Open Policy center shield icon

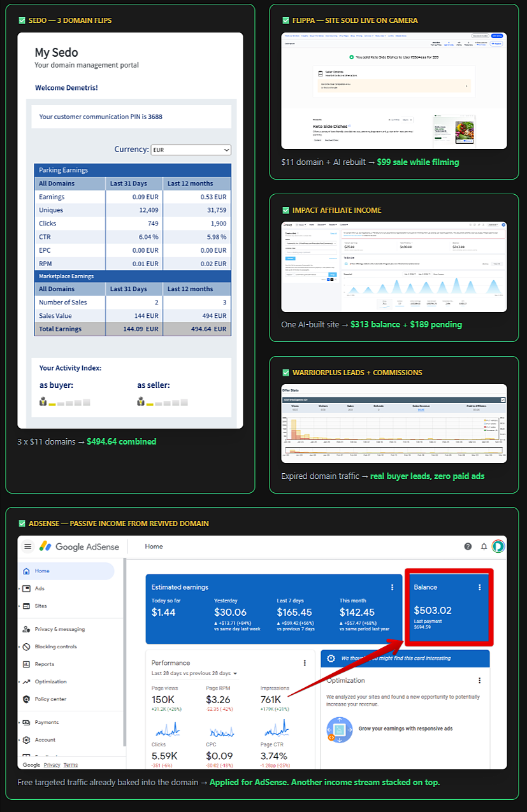(26, 699)
